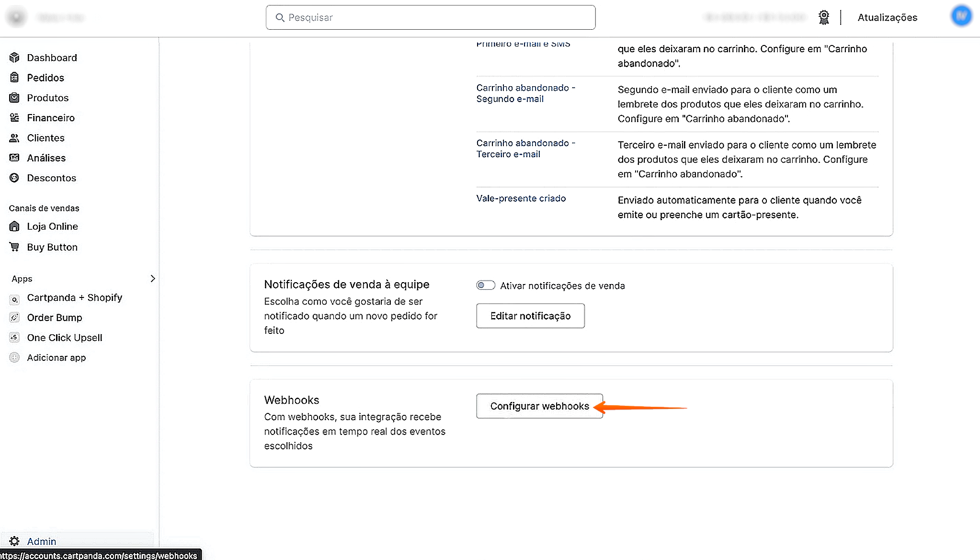Click the Editar notificação button
Screen dimensions: 980x560
(530, 316)
